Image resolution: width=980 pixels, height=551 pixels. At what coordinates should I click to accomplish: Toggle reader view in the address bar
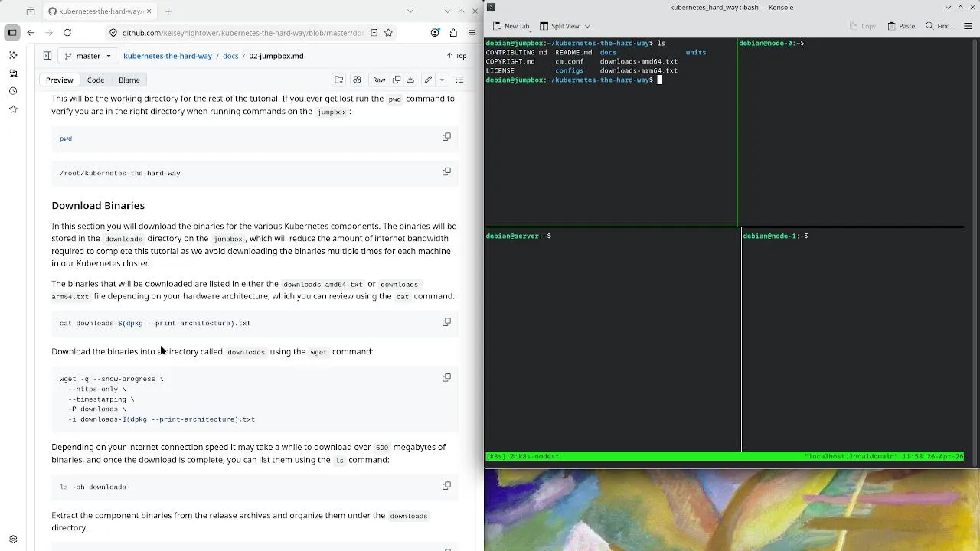pos(374,33)
